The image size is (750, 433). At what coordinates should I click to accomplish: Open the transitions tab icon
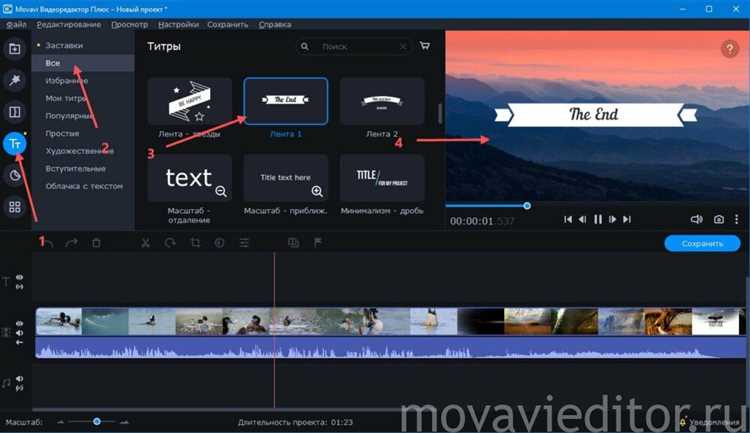[15, 112]
